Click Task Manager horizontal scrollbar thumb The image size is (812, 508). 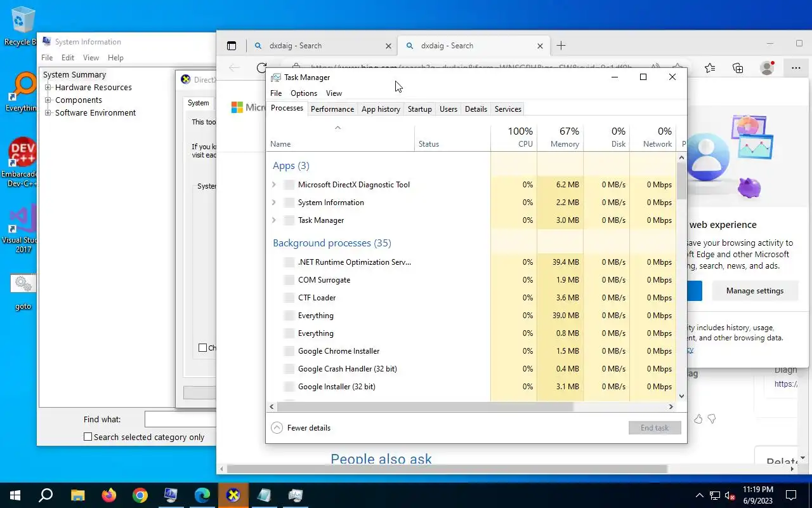pos(424,406)
